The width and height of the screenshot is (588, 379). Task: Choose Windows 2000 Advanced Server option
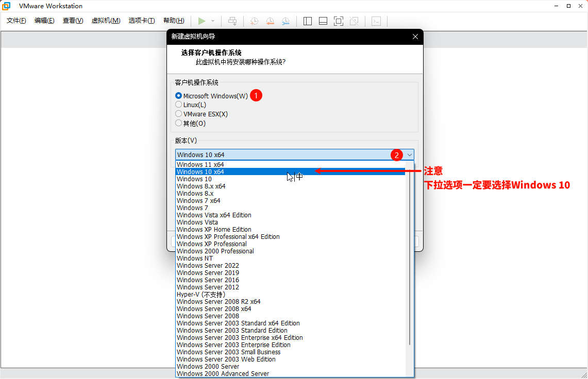[x=290, y=374]
